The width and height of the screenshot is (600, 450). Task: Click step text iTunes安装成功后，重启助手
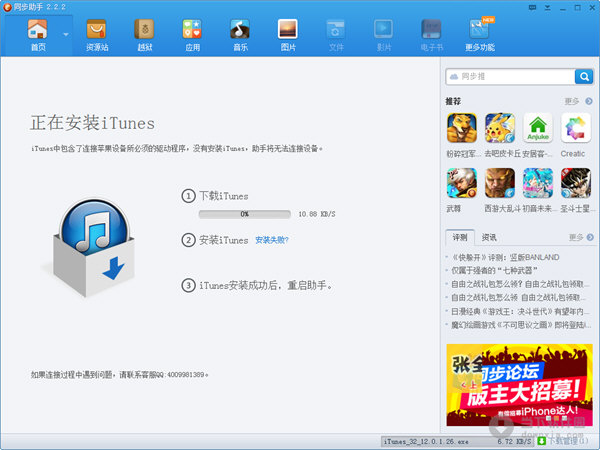(x=266, y=285)
